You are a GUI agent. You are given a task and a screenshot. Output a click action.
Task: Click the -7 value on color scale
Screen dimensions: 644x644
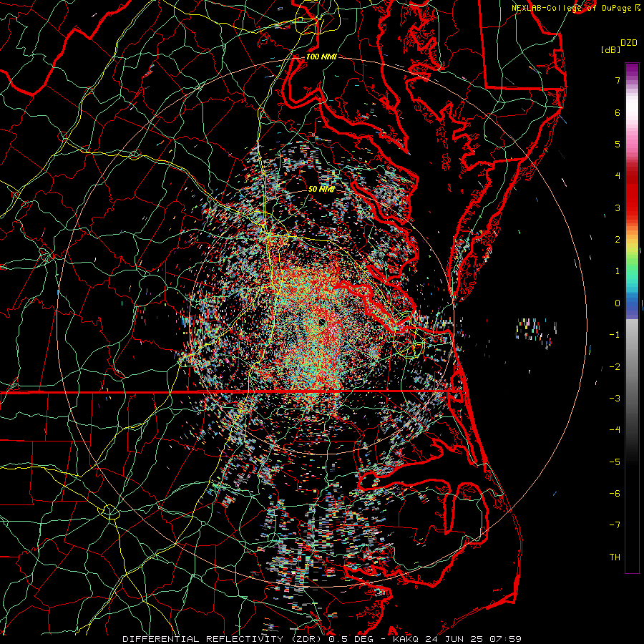(x=615, y=525)
